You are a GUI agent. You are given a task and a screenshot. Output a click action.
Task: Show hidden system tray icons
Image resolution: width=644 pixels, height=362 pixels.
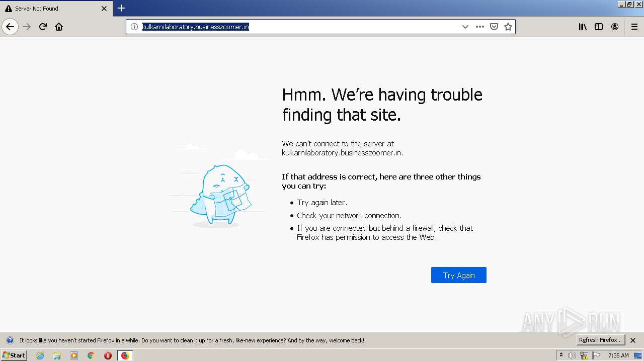pos(561,355)
